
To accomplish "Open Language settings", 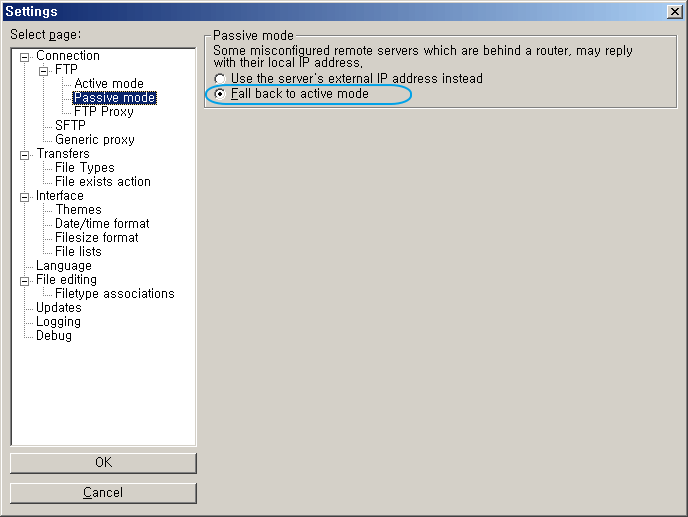I will [64, 266].
